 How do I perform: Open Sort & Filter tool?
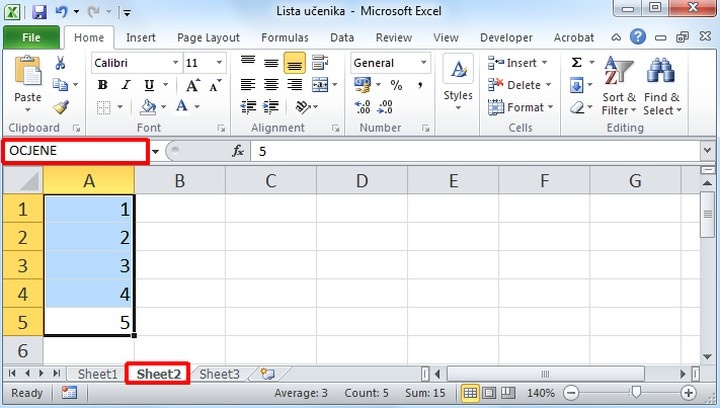point(618,85)
